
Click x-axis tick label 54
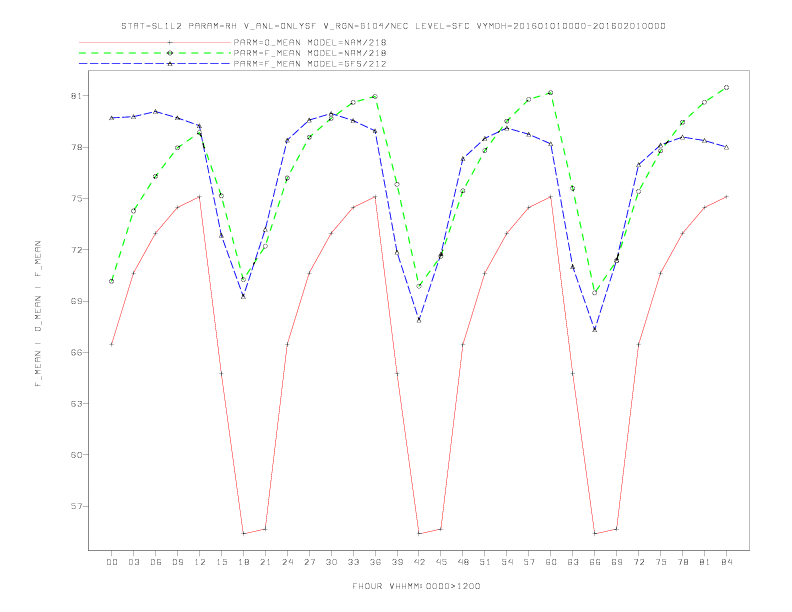point(507,562)
